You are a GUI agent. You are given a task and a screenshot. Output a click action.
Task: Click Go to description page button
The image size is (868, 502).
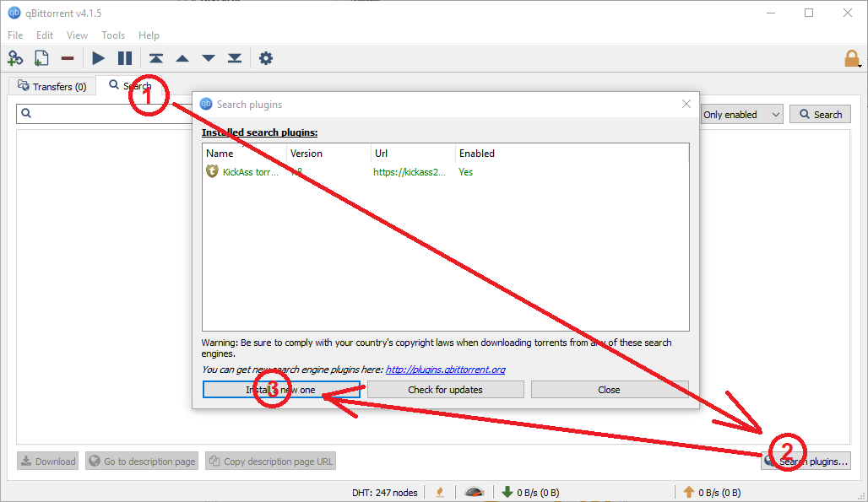tap(142, 462)
